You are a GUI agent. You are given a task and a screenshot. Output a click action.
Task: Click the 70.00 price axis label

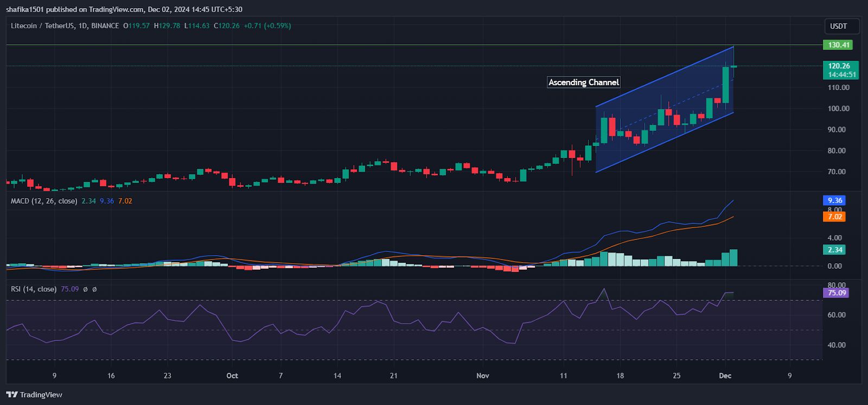click(x=837, y=172)
